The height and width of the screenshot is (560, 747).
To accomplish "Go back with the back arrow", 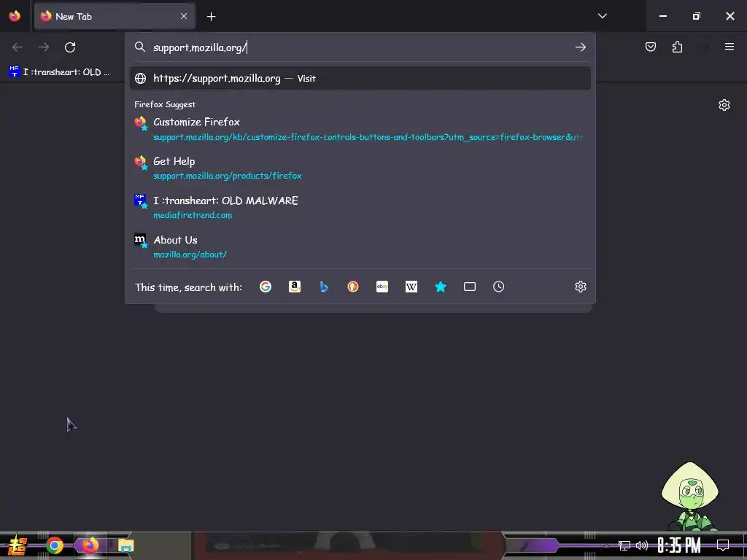I will pos(18,47).
